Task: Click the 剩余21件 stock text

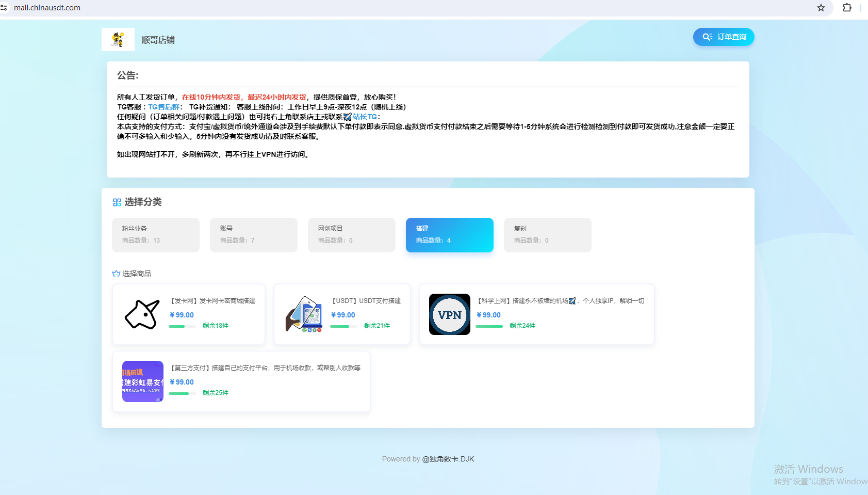Action: 377,326
